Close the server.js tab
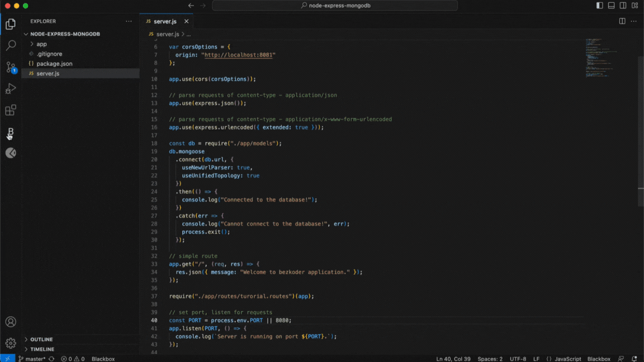This screenshot has height=362, width=644. coord(187,21)
